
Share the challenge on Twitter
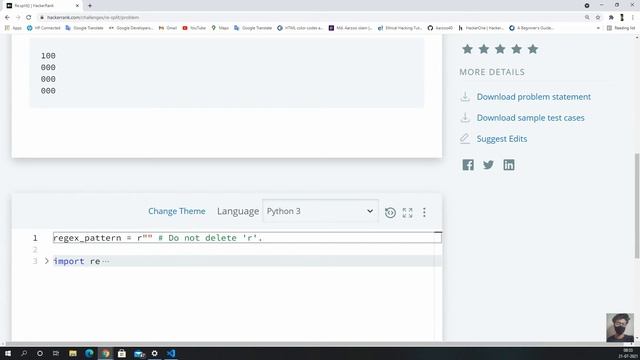pyautogui.click(x=488, y=165)
